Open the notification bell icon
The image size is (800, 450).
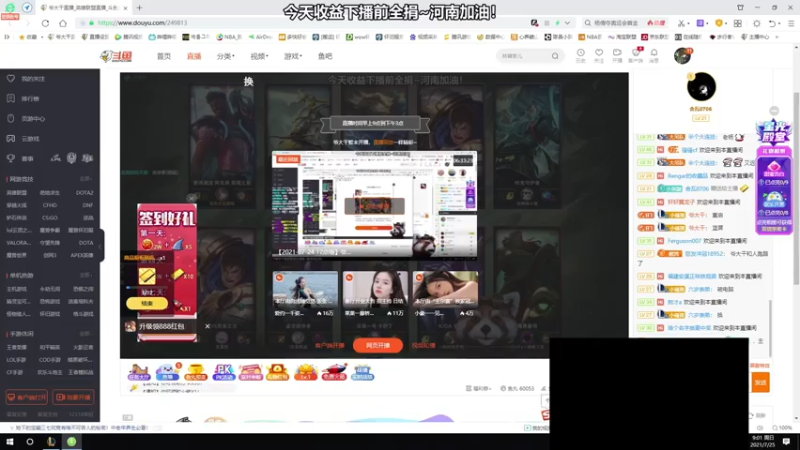click(654, 55)
